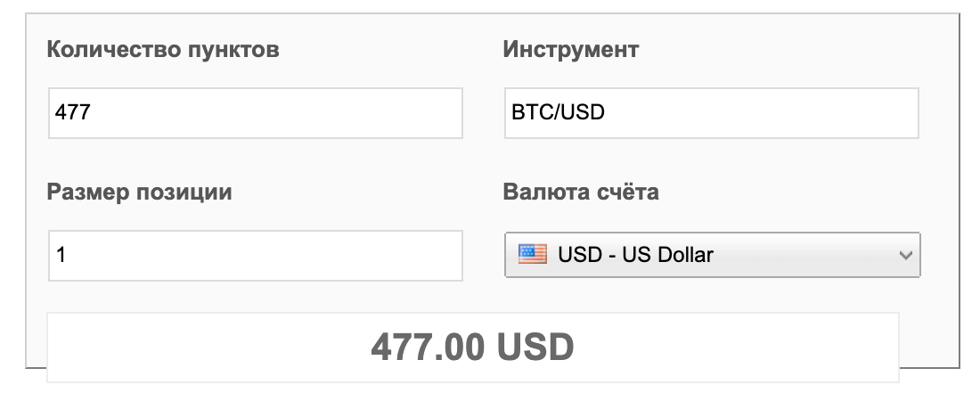The image size is (980, 401).
Task: Click the "Валюта счёта" label
Action: pos(581,192)
